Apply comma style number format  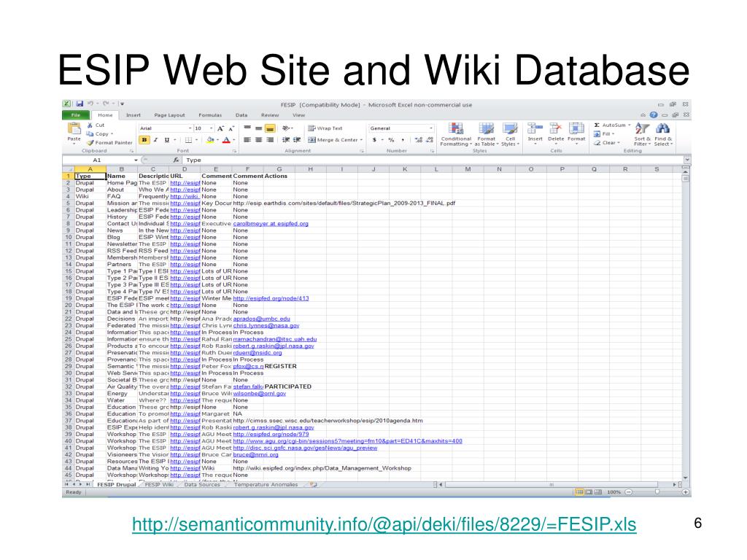pyautogui.click(x=403, y=140)
